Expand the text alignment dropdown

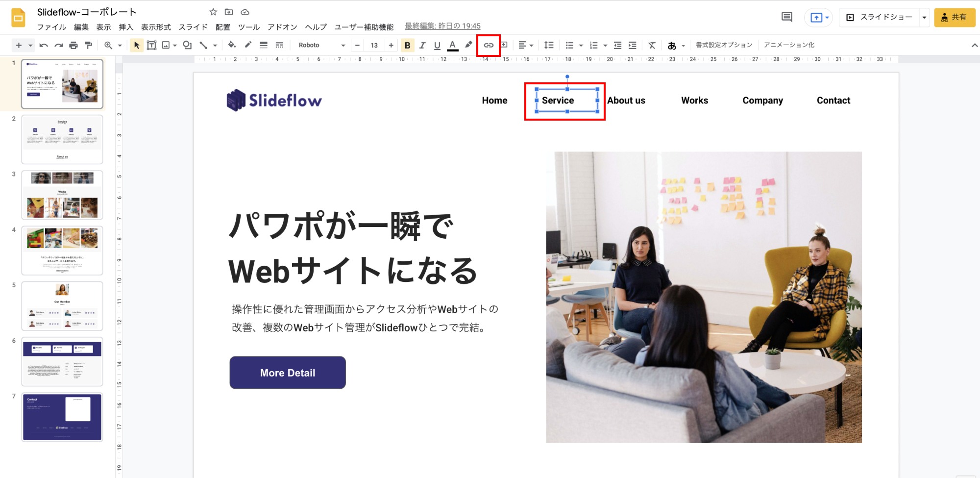[x=525, y=45]
